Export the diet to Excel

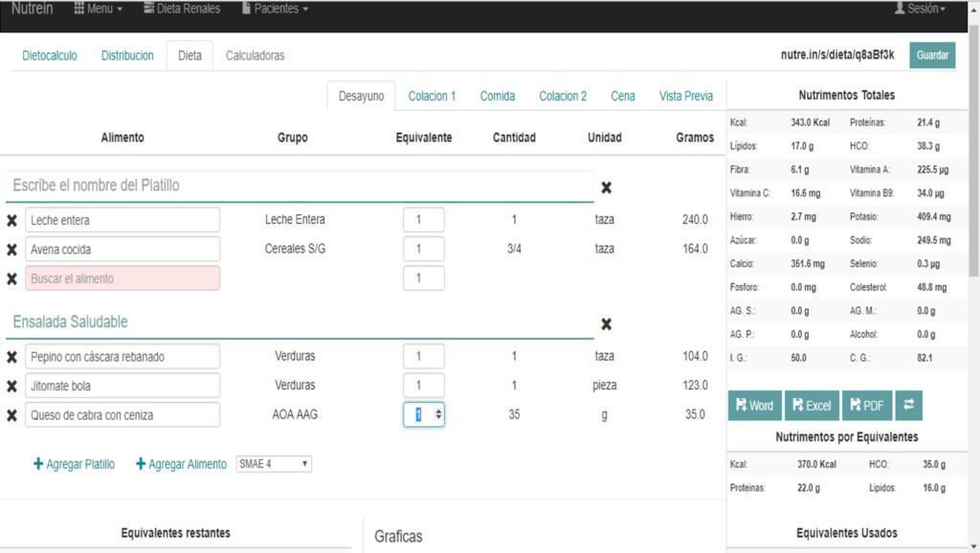[x=810, y=406]
